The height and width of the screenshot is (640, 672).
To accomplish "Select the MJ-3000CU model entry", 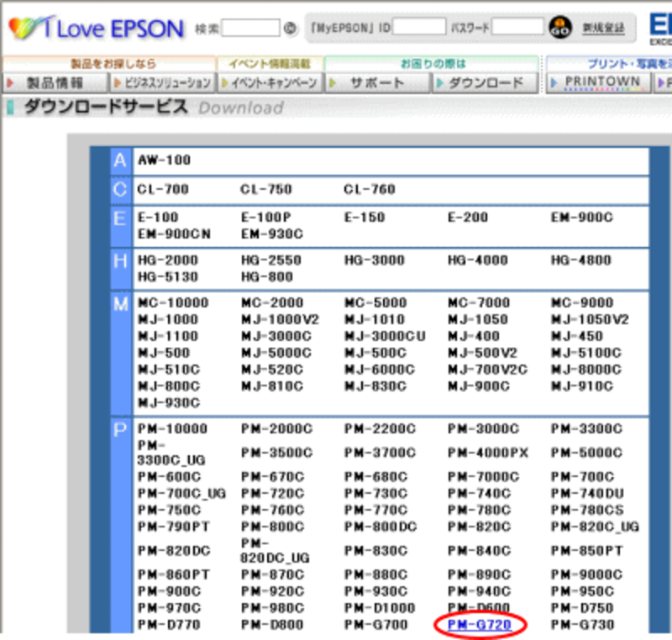I will coord(386,336).
